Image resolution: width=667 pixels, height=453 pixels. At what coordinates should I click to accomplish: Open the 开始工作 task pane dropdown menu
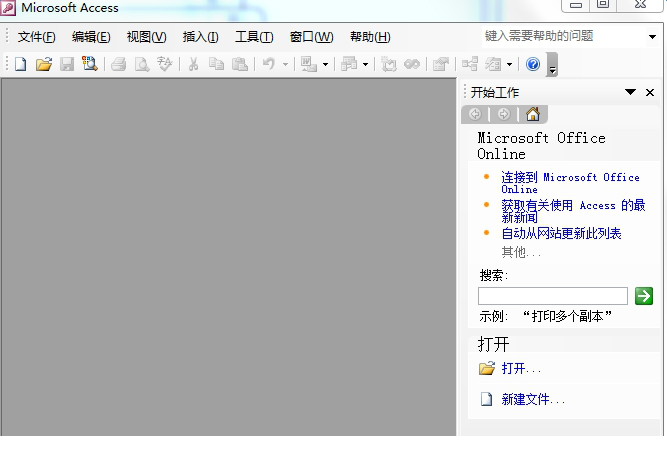coord(630,92)
